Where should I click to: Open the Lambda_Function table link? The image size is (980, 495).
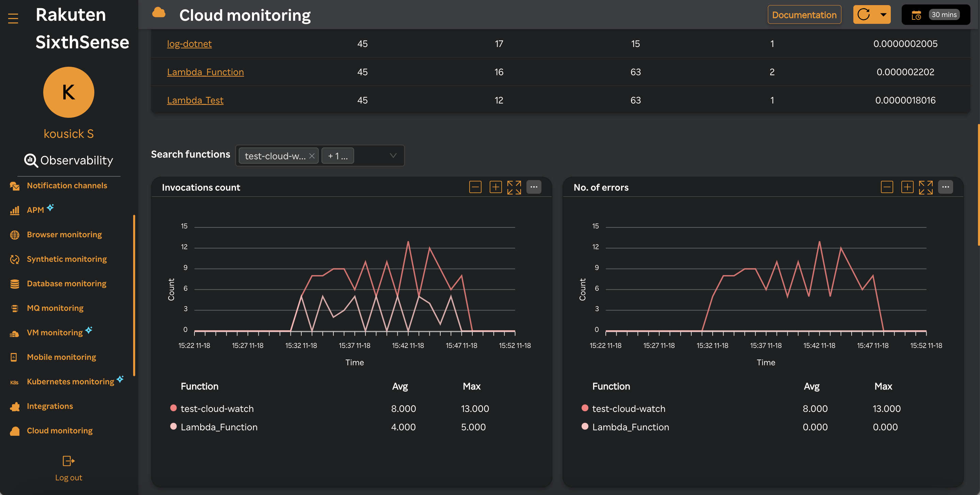[205, 72]
